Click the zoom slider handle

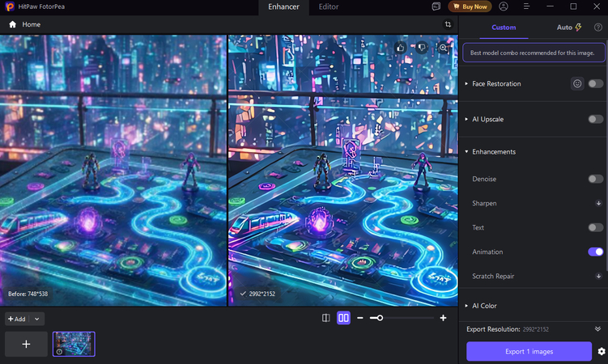(380, 318)
